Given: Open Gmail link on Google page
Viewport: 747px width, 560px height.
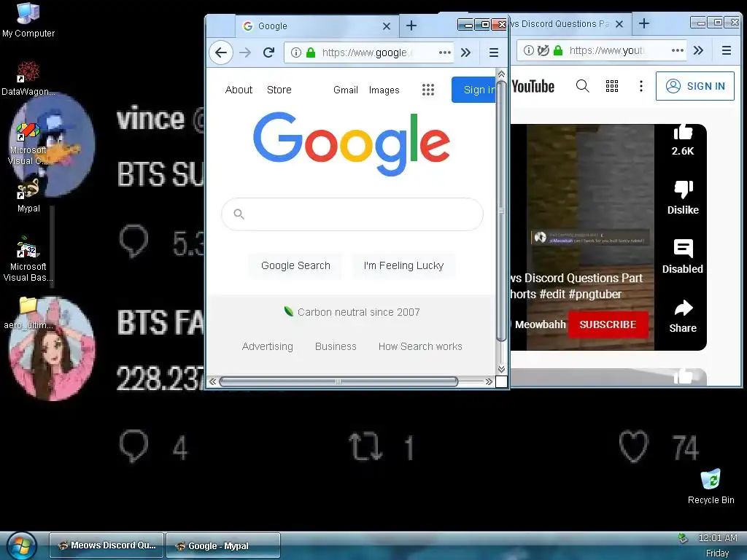Looking at the screenshot, I should (x=345, y=90).
